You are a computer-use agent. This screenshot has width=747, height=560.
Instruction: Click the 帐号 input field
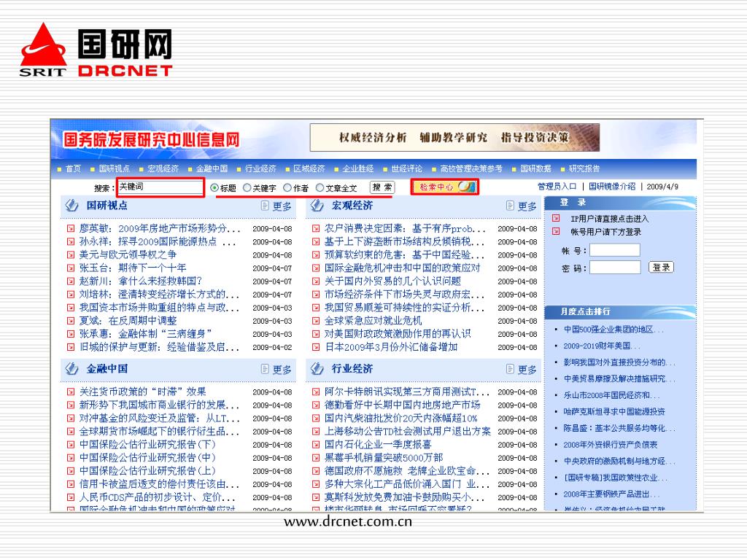pos(615,250)
